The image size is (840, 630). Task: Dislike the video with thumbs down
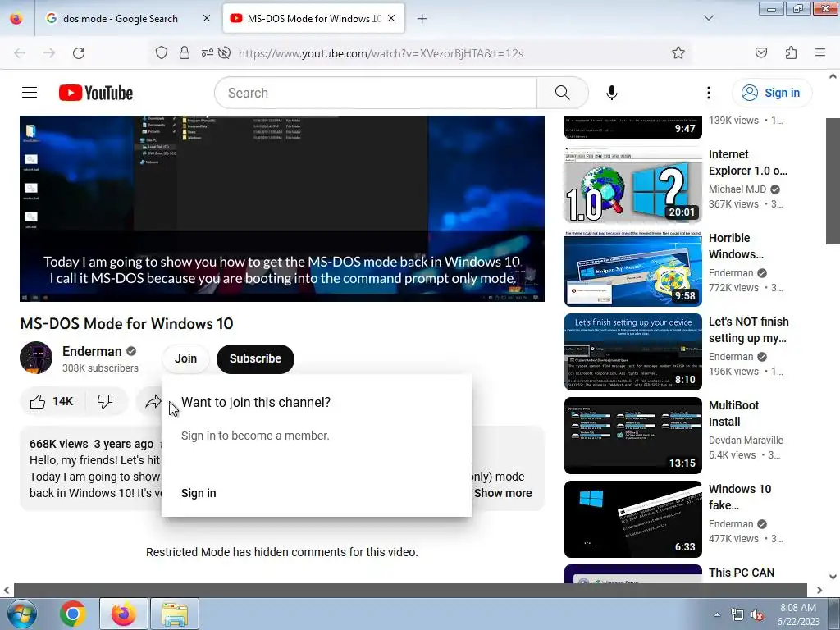coord(106,401)
